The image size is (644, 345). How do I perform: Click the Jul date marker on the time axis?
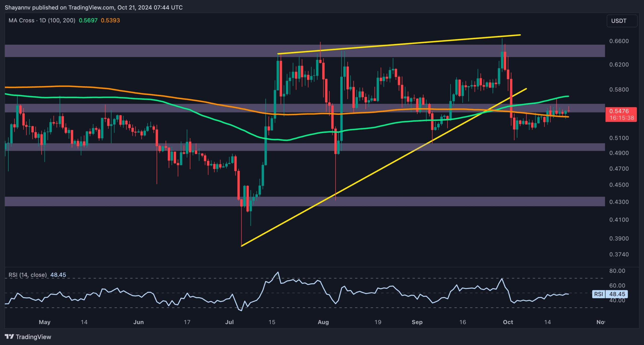coord(229,322)
